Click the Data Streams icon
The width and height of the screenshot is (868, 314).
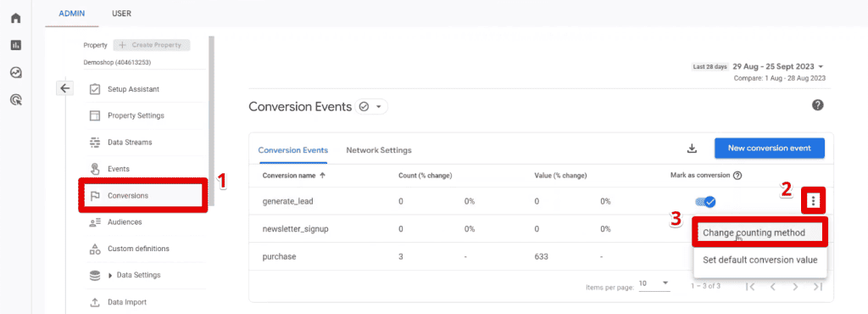tap(95, 143)
